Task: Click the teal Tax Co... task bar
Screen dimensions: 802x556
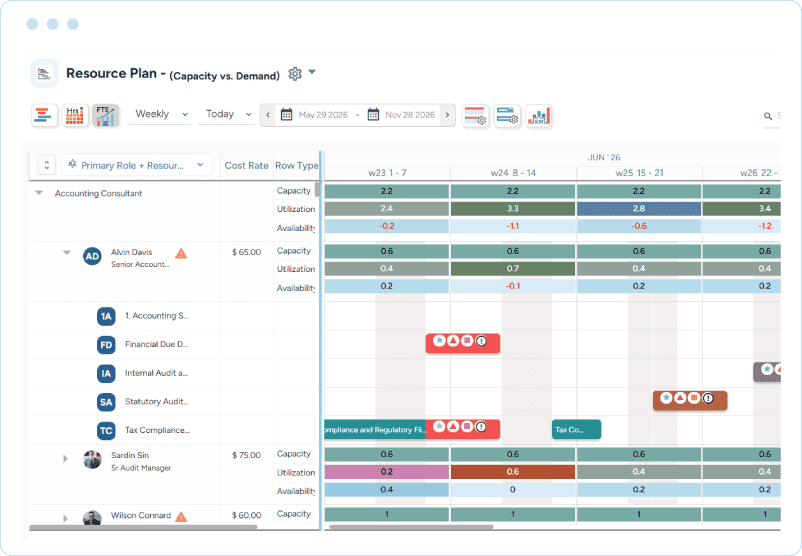Action: pyautogui.click(x=576, y=430)
